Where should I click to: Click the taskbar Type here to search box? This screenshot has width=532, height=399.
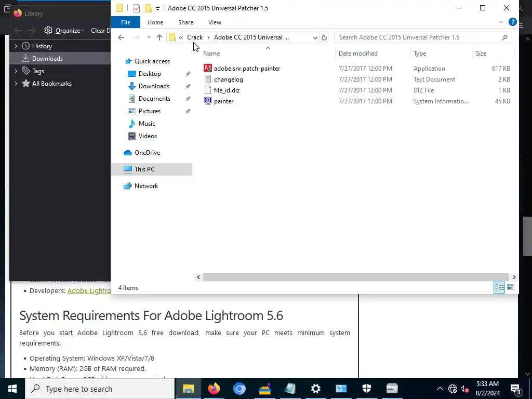[x=100, y=389]
